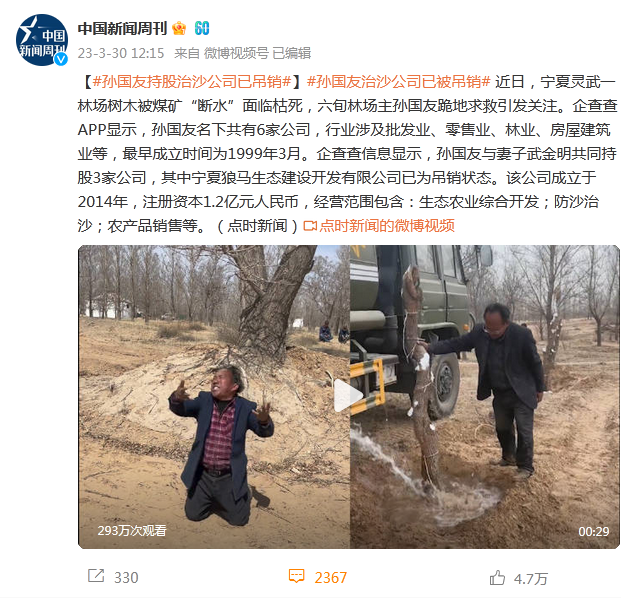Open the 中国新闻周刊 account name

pyautogui.click(x=122, y=29)
